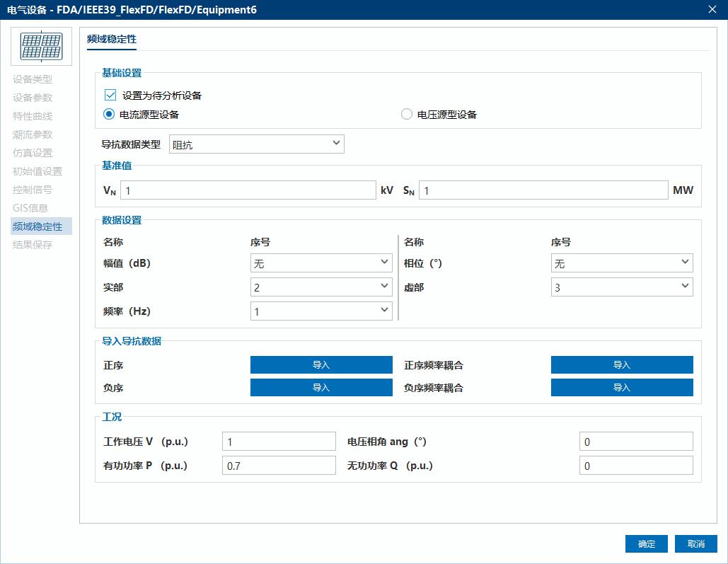Click the 确定 button
Image resolution: width=728 pixels, height=564 pixels.
click(646, 543)
